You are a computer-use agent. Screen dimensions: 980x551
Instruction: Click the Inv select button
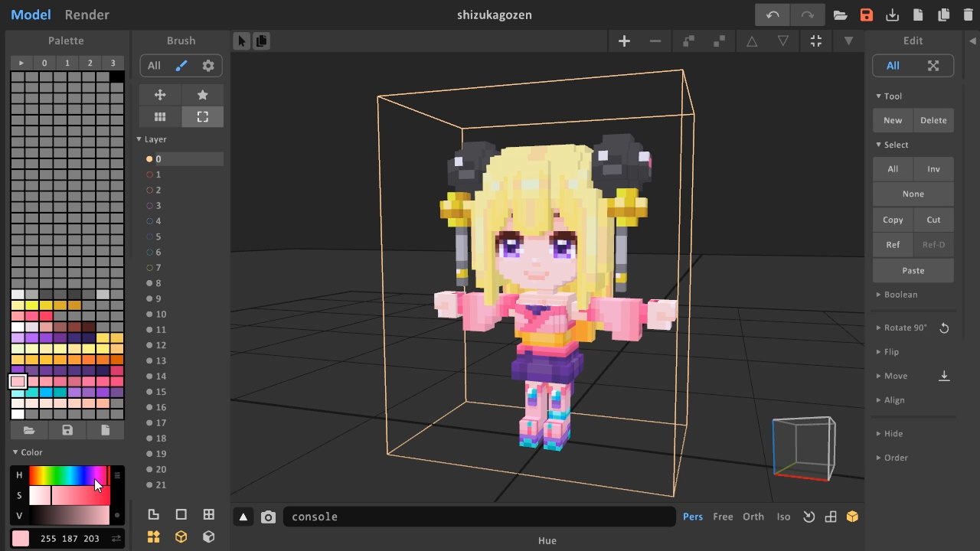[933, 169]
